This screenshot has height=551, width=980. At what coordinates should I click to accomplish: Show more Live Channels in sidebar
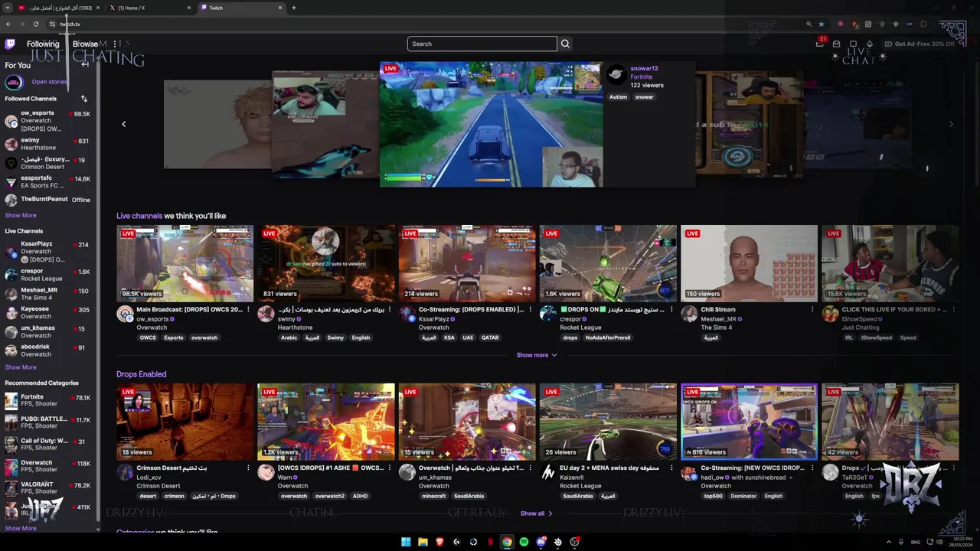[x=21, y=367]
